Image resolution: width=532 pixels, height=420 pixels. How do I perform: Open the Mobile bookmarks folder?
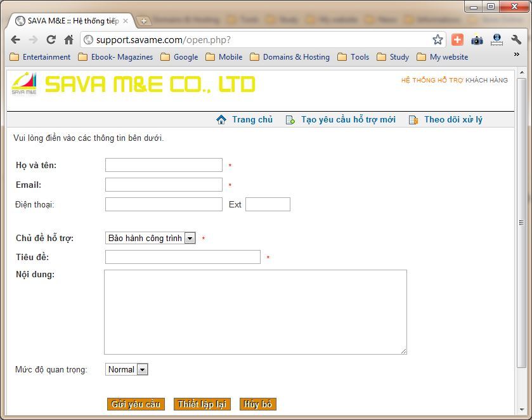click(224, 57)
